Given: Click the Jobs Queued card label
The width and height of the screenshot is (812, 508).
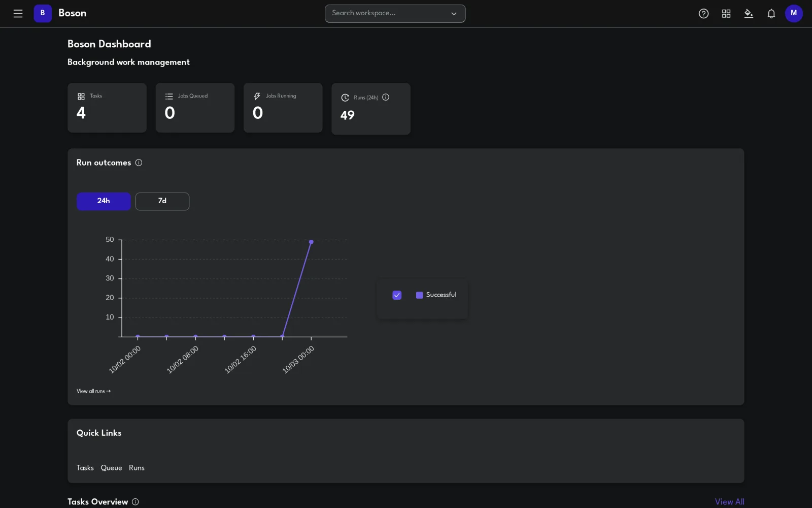Looking at the screenshot, I should (193, 96).
